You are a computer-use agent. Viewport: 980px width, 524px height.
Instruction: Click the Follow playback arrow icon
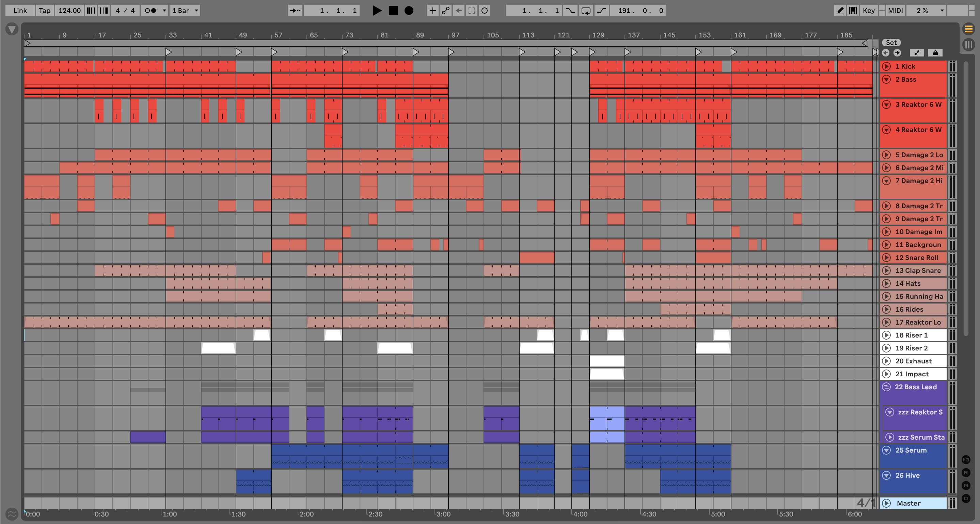pyautogui.click(x=295, y=11)
